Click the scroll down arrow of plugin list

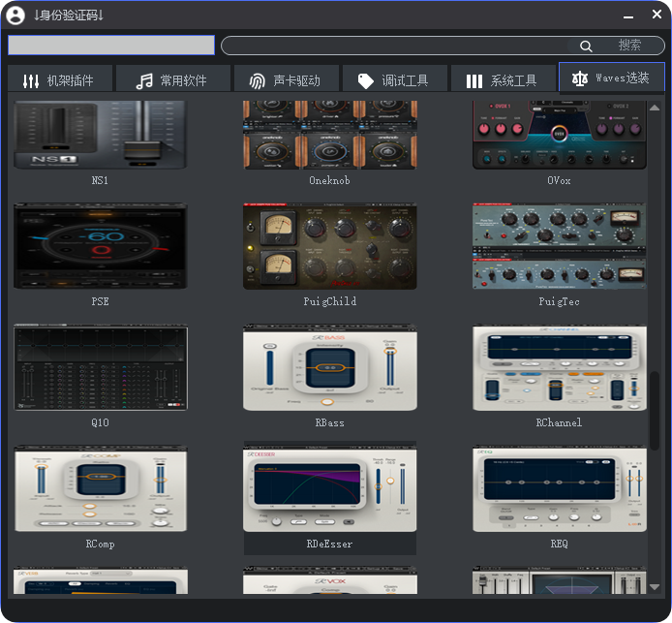[655, 587]
